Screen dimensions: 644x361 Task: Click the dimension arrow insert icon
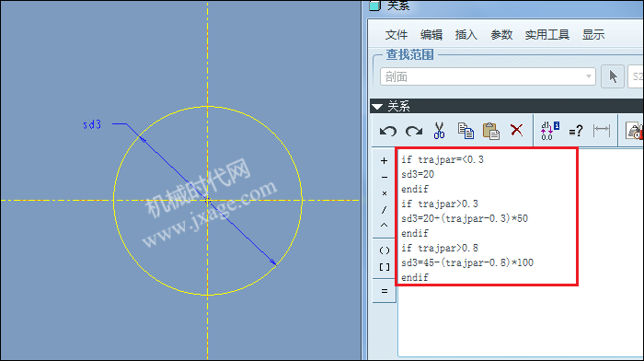coord(602,131)
